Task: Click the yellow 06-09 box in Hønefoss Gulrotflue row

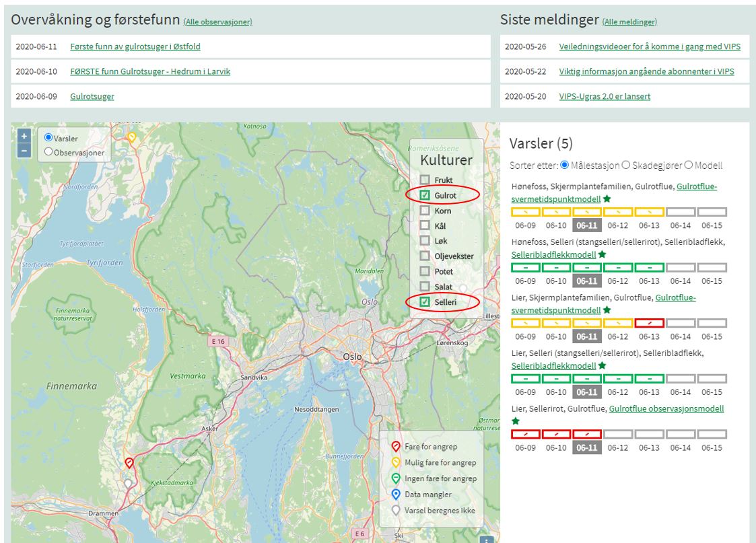Action: [526, 211]
